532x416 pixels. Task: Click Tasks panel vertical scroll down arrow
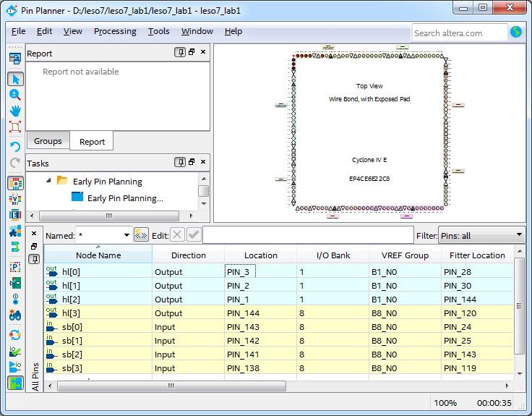tap(204, 204)
